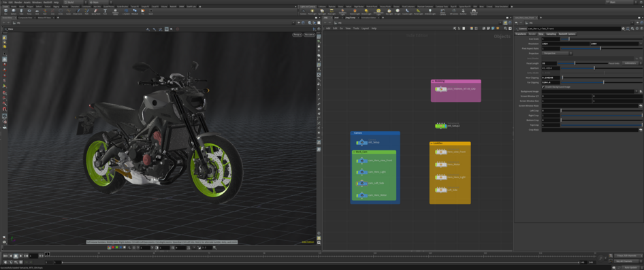Select the Tube shelf tool

tap(21, 11)
